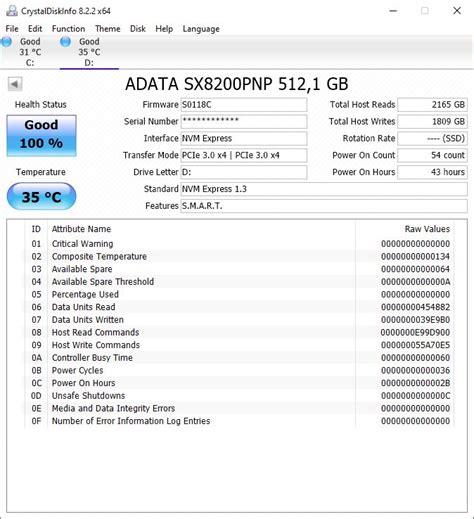
Task: Click raw value 000000000000C
Action: [x=415, y=396]
